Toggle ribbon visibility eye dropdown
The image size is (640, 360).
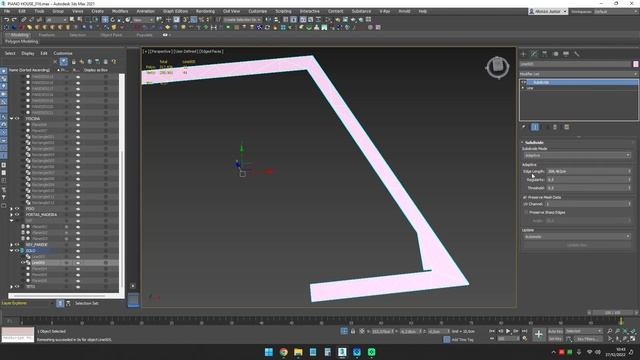click(166, 35)
